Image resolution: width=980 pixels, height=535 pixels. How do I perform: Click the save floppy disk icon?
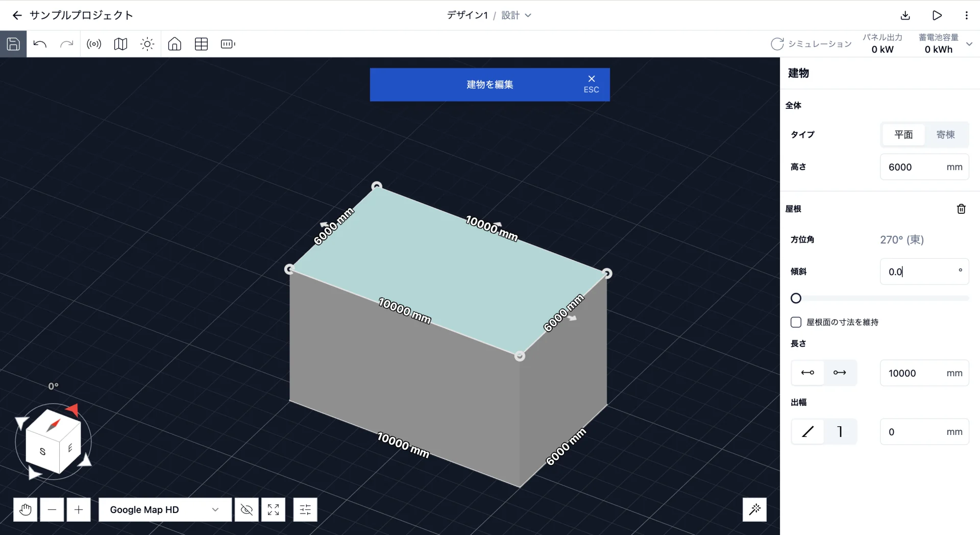pos(13,44)
